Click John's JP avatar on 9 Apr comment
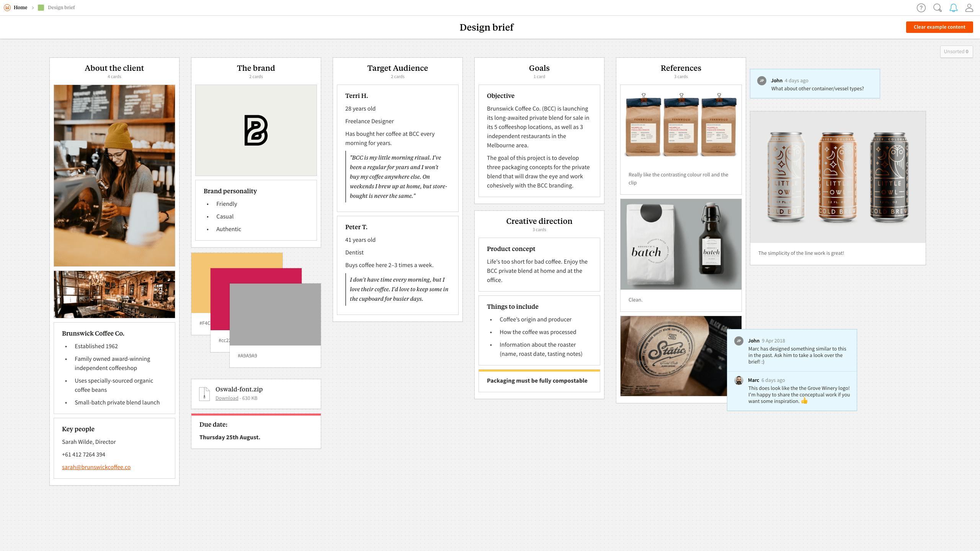 click(739, 341)
